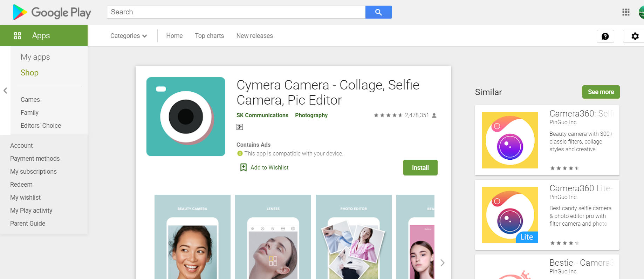Click the SK Communications developer link
This screenshot has height=279, width=644.
[x=262, y=115]
